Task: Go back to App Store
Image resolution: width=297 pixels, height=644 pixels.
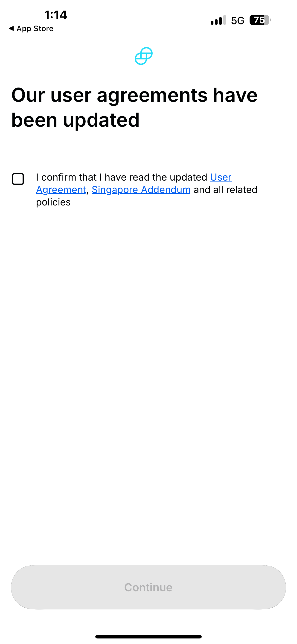Action: pos(31,29)
